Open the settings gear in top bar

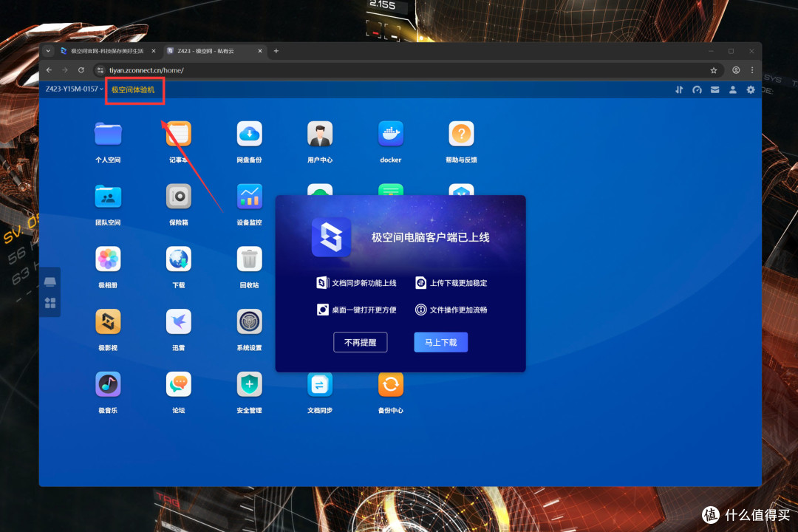tap(751, 89)
